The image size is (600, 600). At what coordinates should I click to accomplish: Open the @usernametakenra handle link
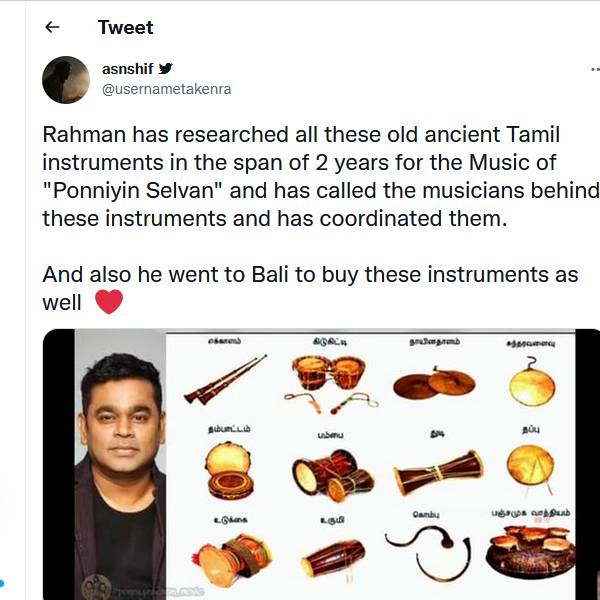click(x=166, y=89)
